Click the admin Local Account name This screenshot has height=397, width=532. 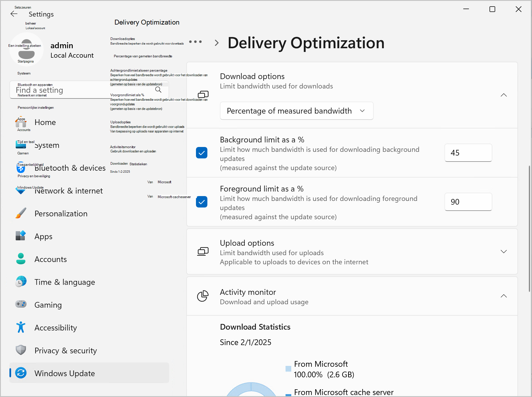click(72, 50)
